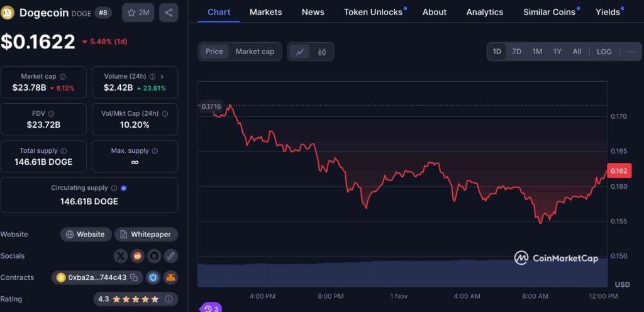Open Vol/Mkt Cap (24h) info icon

click(x=165, y=114)
